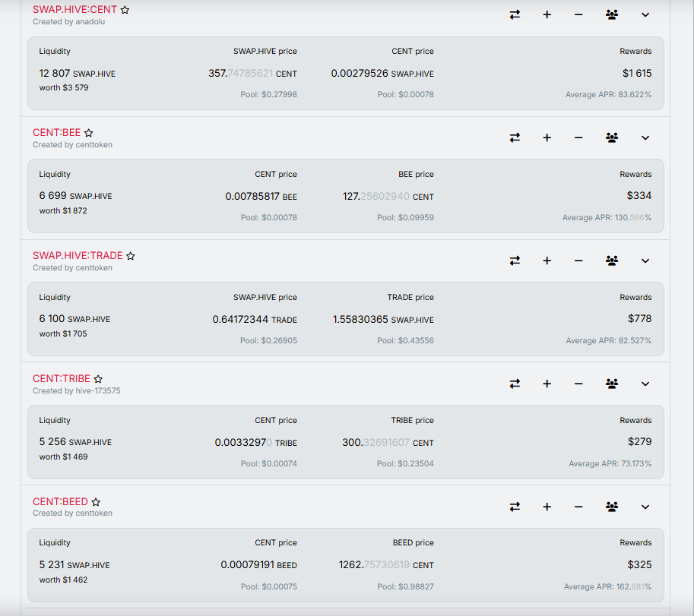Open the CENT:TRIBE pool title link
The width and height of the screenshot is (694, 616).
[62, 378]
